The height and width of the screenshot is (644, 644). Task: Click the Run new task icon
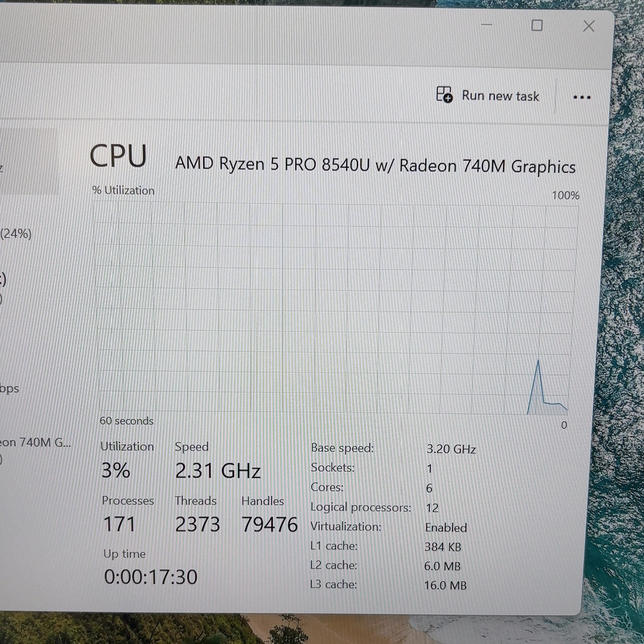(444, 94)
